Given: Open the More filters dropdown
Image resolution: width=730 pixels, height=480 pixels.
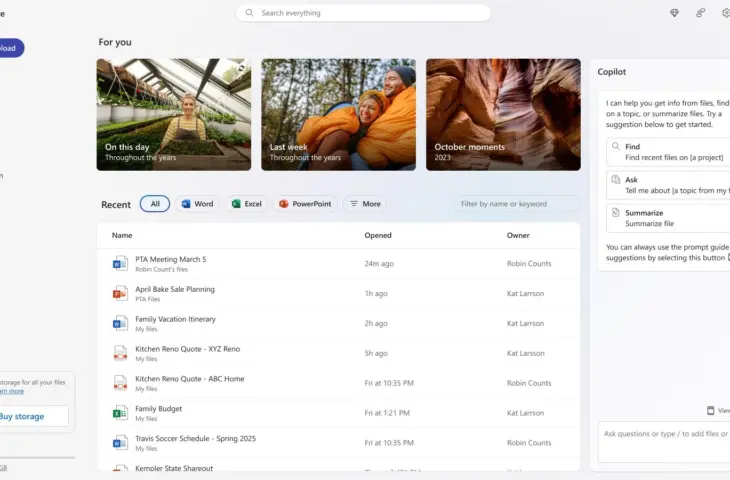Looking at the screenshot, I should 365,204.
